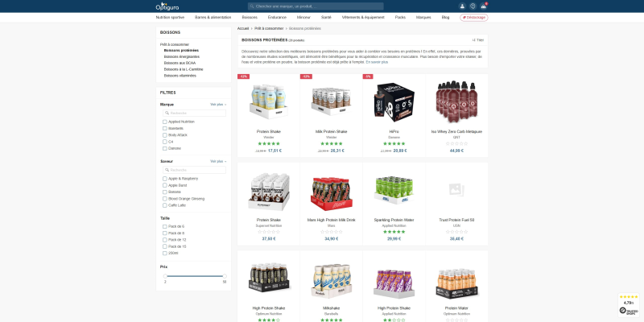Open the Mars High Protein Milk Drink image
644x322 pixels.
point(331,193)
